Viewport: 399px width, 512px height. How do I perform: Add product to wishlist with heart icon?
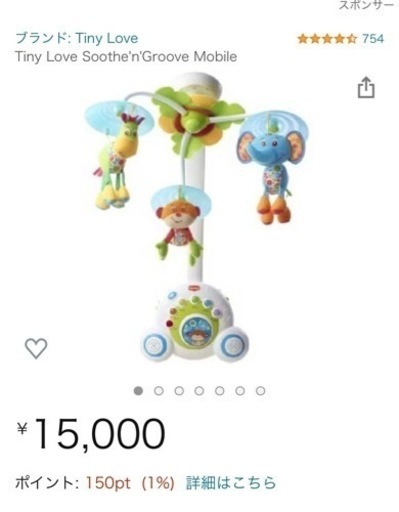(x=36, y=348)
